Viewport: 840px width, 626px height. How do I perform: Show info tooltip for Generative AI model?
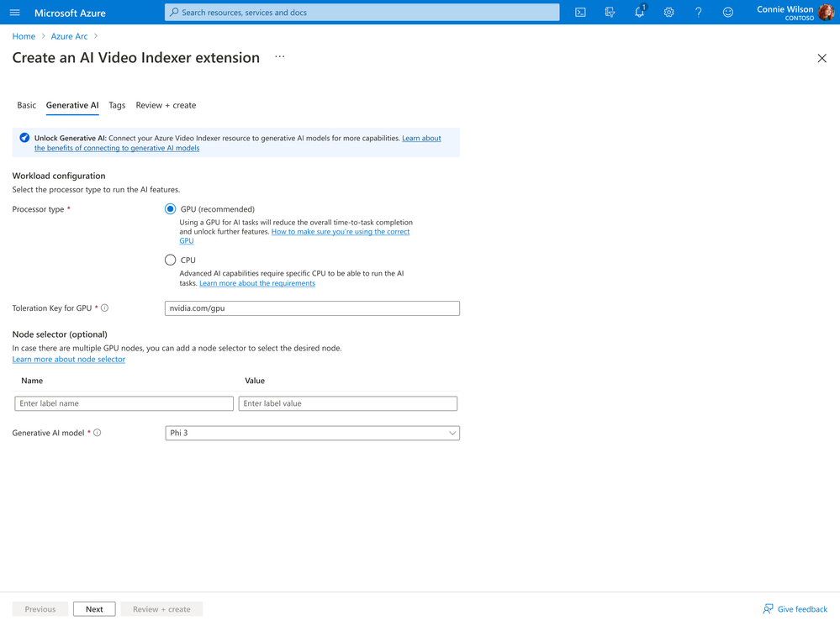(98, 433)
